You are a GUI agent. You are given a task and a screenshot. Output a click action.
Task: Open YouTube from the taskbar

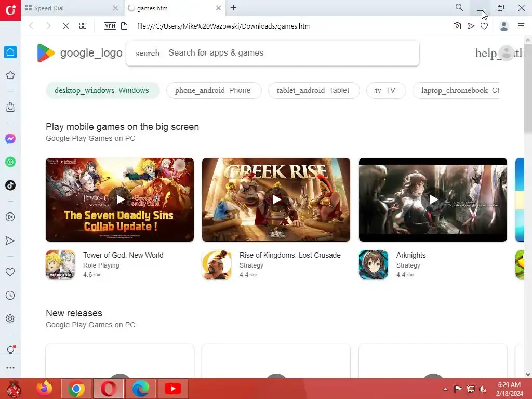pyautogui.click(x=172, y=389)
